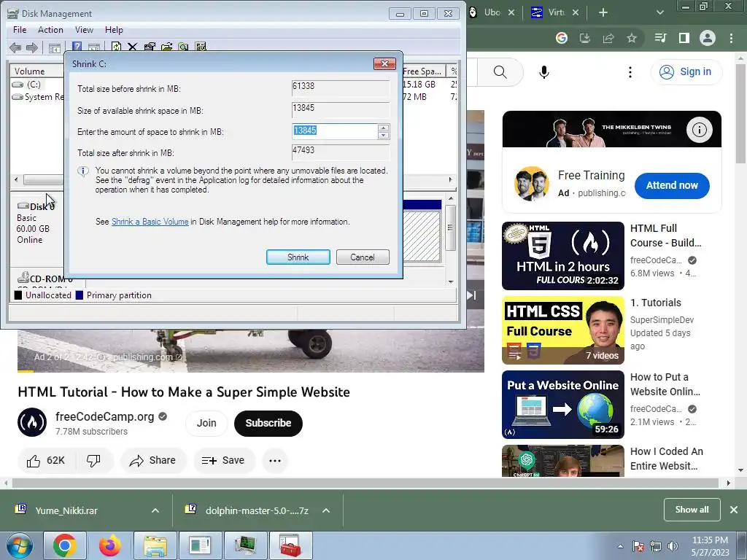Like the video with thumbs-up 62K
747x560 pixels.
coord(46,461)
